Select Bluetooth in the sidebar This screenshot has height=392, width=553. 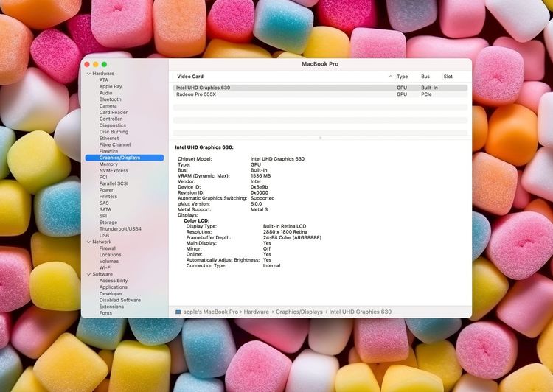(x=110, y=99)
